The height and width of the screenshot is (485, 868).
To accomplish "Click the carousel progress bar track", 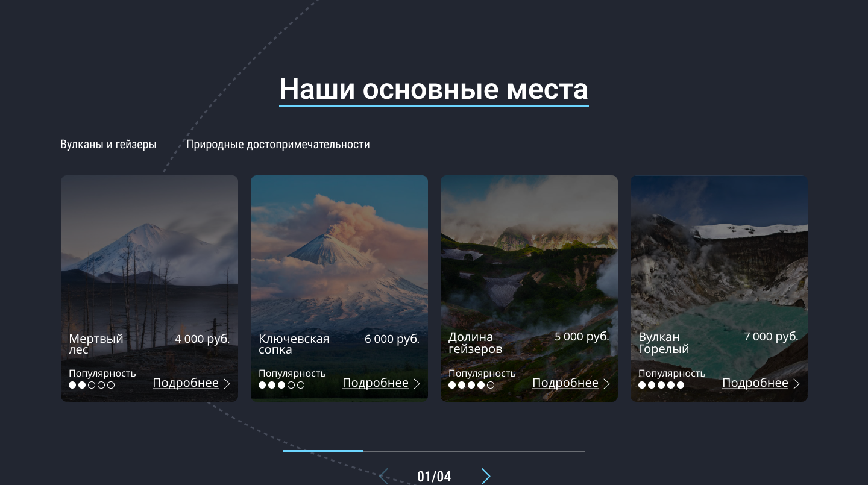I will pyautogui.click(x=474, y=451).
